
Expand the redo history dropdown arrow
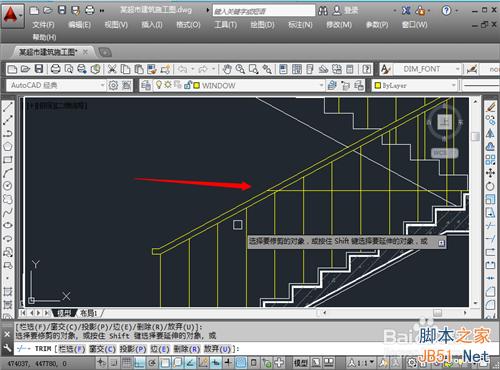tap(214, 69)
